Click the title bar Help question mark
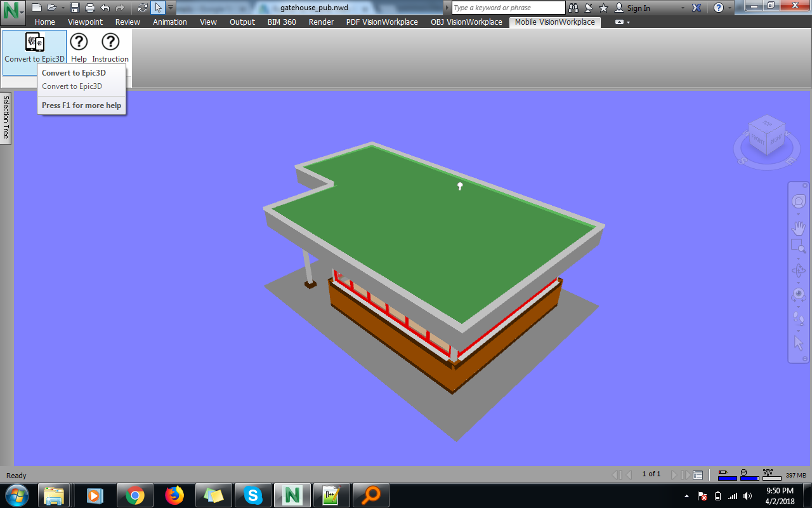The width and height of the screenshot is (812, 508). coord(719,8)
